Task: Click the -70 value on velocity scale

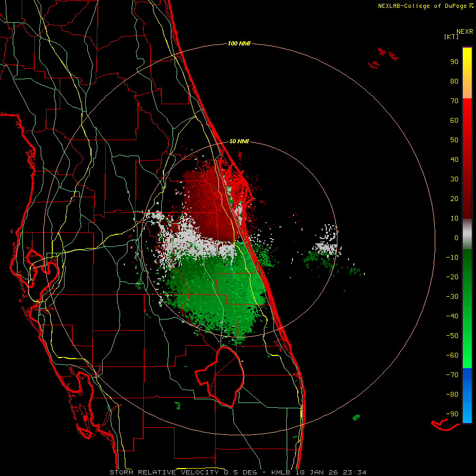Action: pyautogui.click(x=452, y=375)
